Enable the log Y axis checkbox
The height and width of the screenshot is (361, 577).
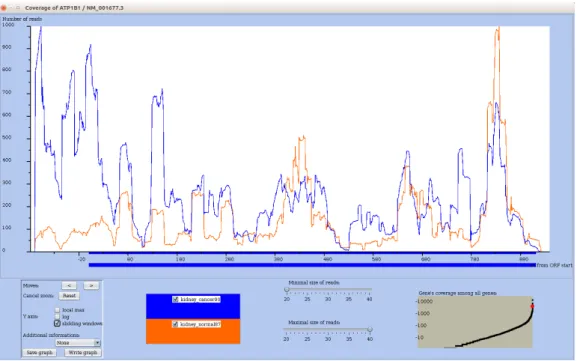point(57,316)
